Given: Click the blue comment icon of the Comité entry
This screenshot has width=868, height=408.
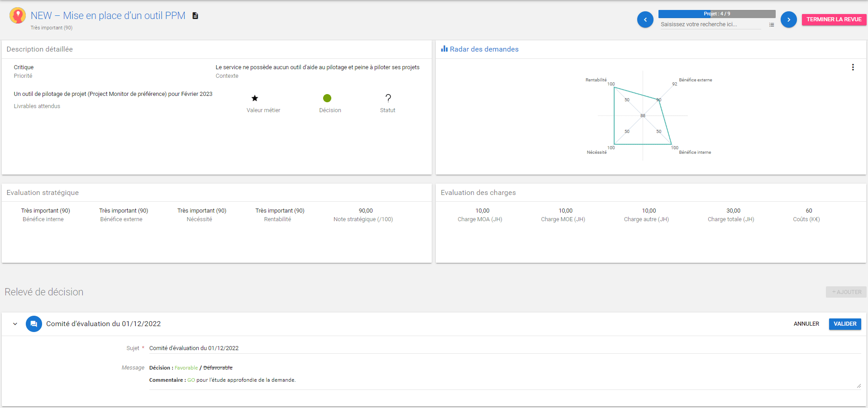Looking at the screenshot, I should (34, 324).
